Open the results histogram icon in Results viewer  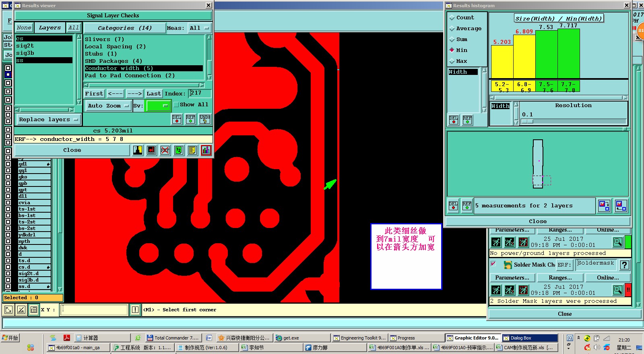[x=206, y=150]
